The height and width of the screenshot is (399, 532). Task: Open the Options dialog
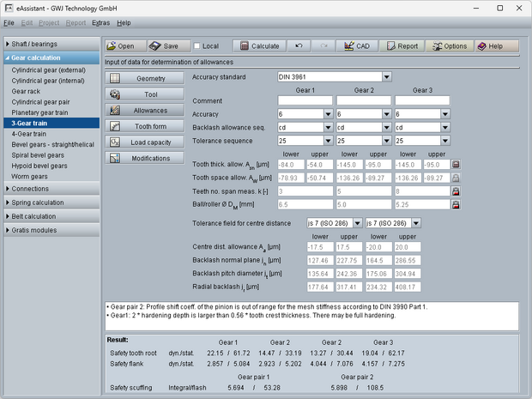449,45
